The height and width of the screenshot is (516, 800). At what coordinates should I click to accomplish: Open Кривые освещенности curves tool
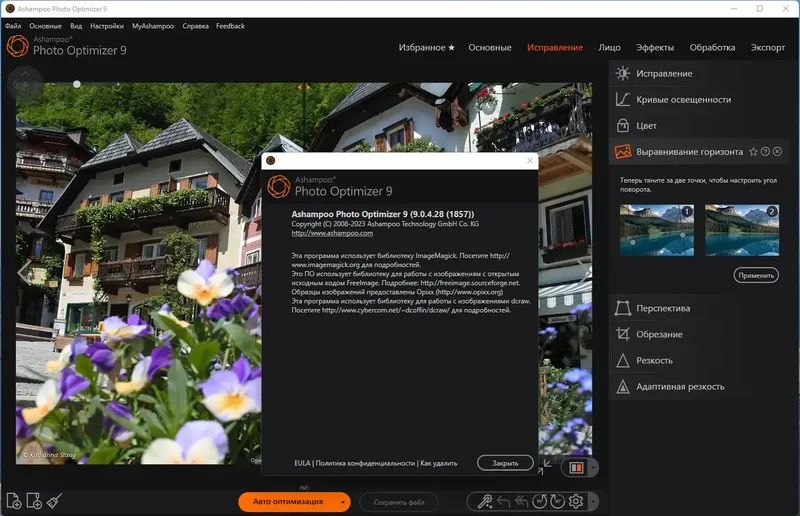point(699,100)
